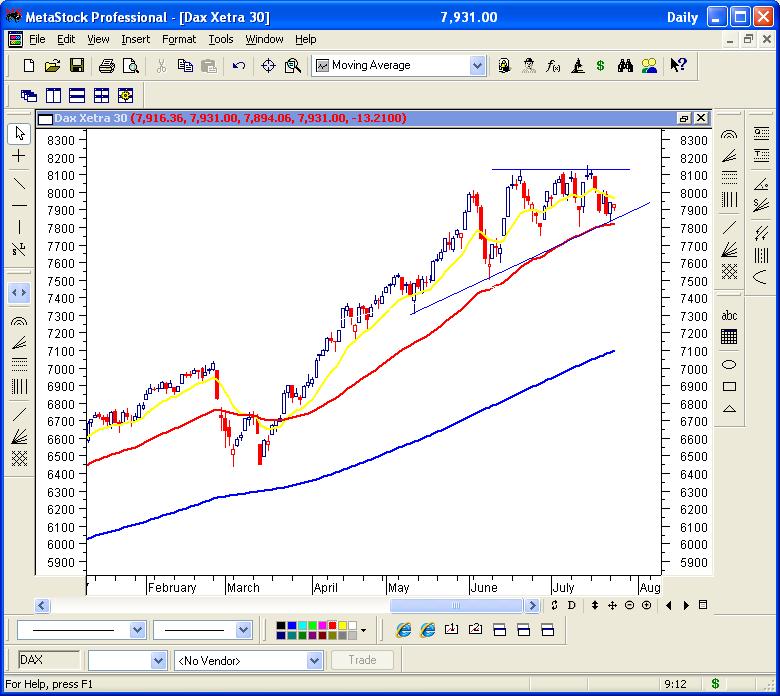Image resolution: width=780 pixels, height=696 pixels.
Task: Select the triangle drawing tool
Action: [729, 409]
